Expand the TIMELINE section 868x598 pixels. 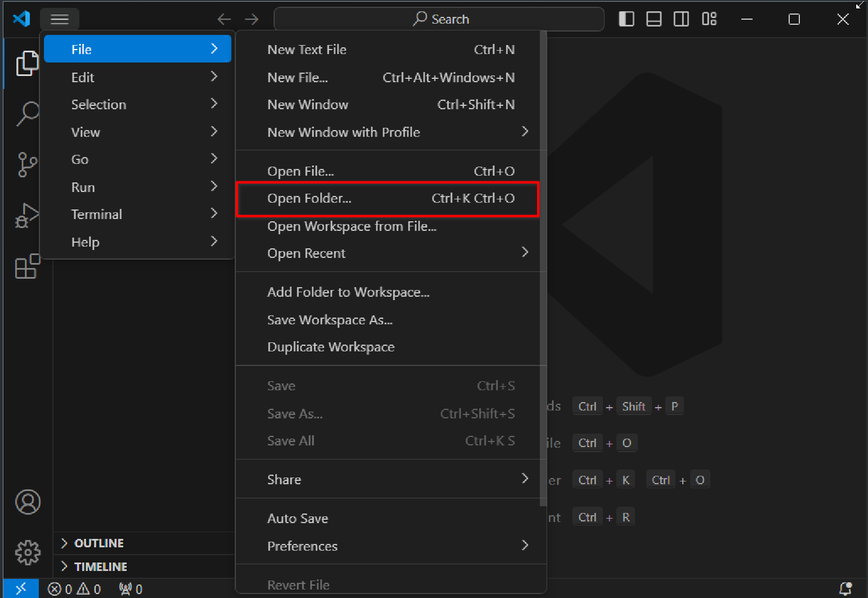point(101,566)
